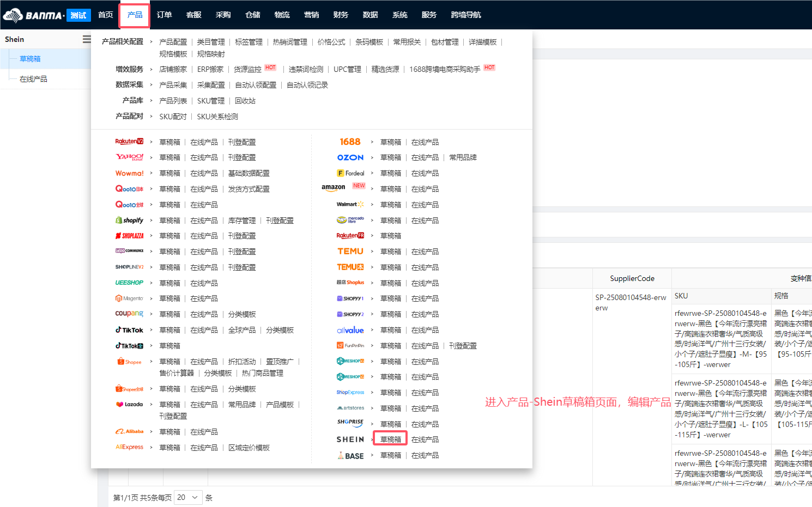Viewport: 812px width, 507px height.
Task: Open the 物流 top navigation menu
Action: tap(282, 15)
